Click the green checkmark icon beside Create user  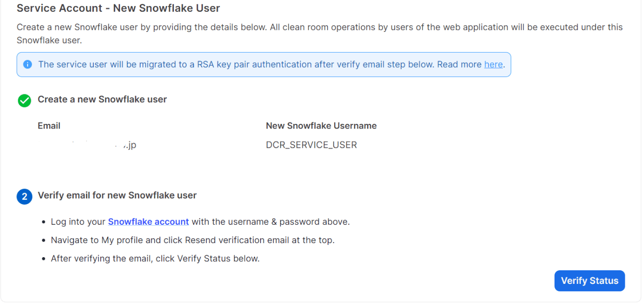pos(24,100)
